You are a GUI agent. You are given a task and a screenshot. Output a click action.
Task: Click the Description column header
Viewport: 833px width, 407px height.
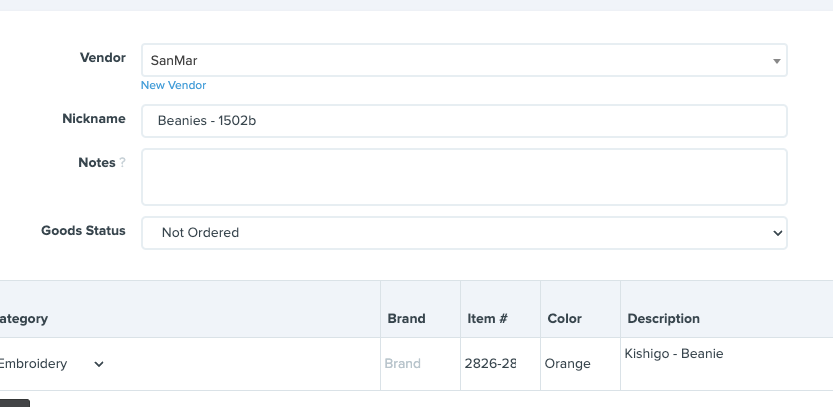point(663,319)
